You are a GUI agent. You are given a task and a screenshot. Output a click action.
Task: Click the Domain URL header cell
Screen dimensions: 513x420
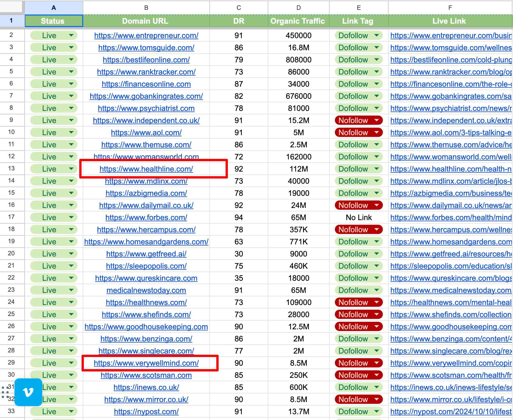(146, 21)
